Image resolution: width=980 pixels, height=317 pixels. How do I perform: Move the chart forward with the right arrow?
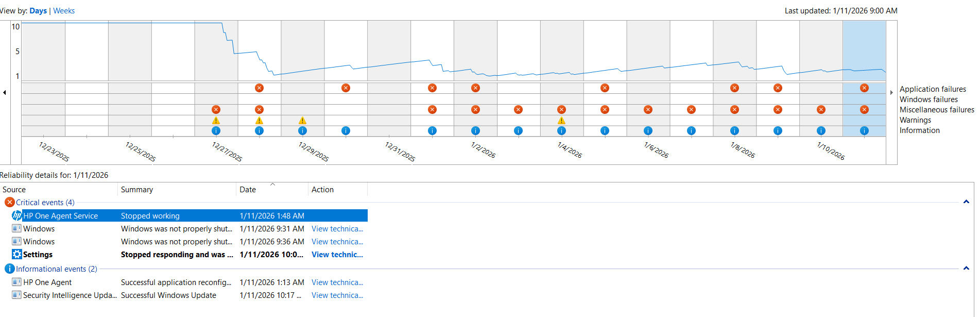click(x=891, y=93)
